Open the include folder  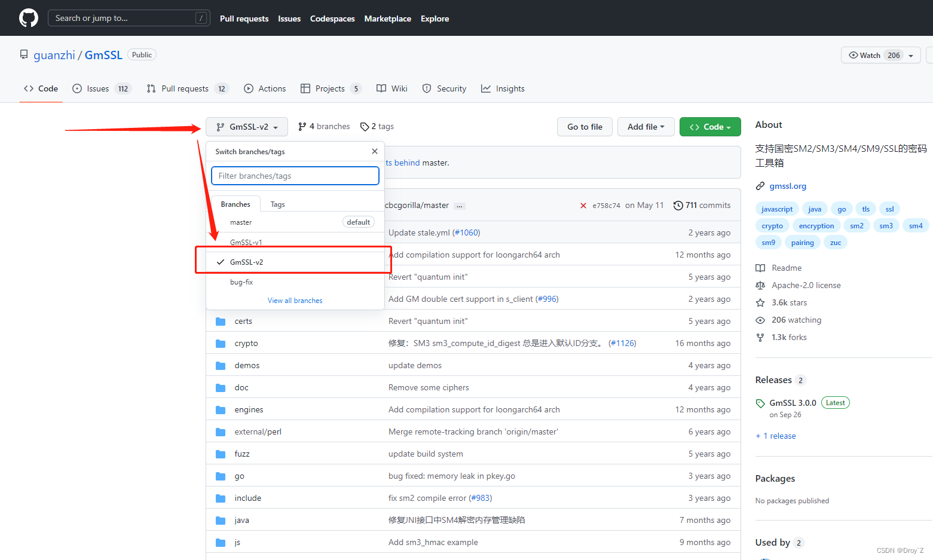247,498
